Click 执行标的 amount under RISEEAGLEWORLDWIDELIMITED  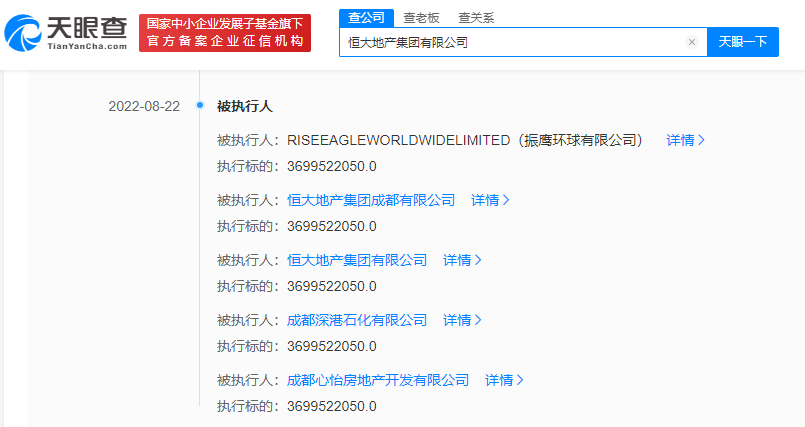coord(332,166)
